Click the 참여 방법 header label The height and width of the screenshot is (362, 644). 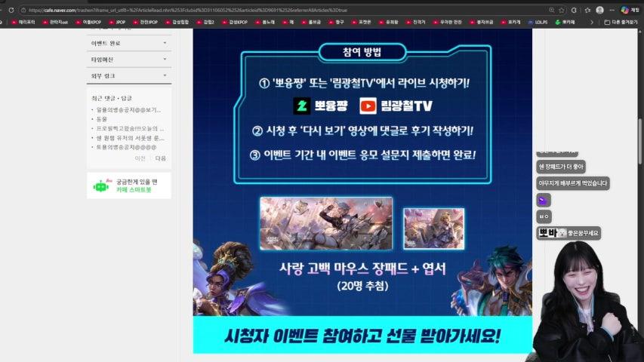click(362, 52)
